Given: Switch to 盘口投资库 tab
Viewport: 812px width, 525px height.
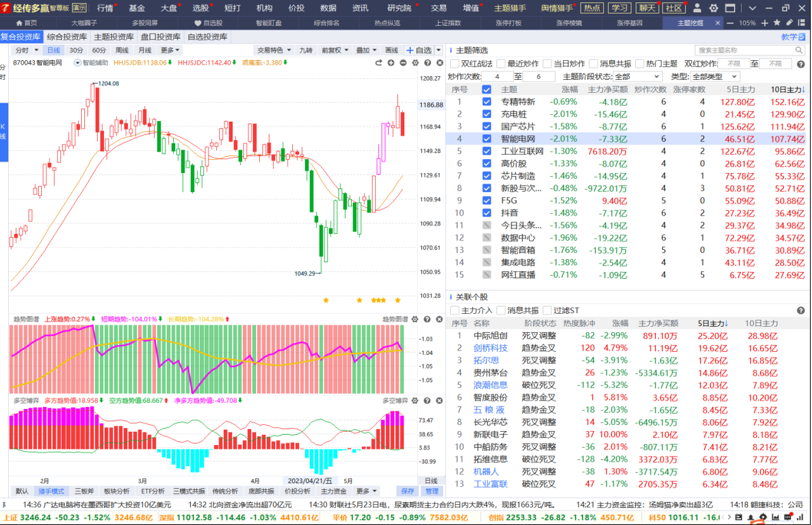Looking at the screenshot, I should (x=161, y=37).
